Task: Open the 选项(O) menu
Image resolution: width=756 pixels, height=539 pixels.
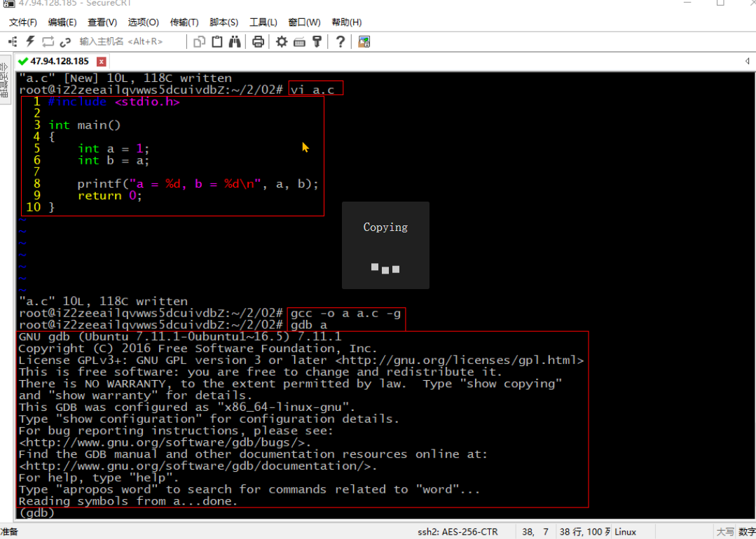Action: tap(143, 22)
